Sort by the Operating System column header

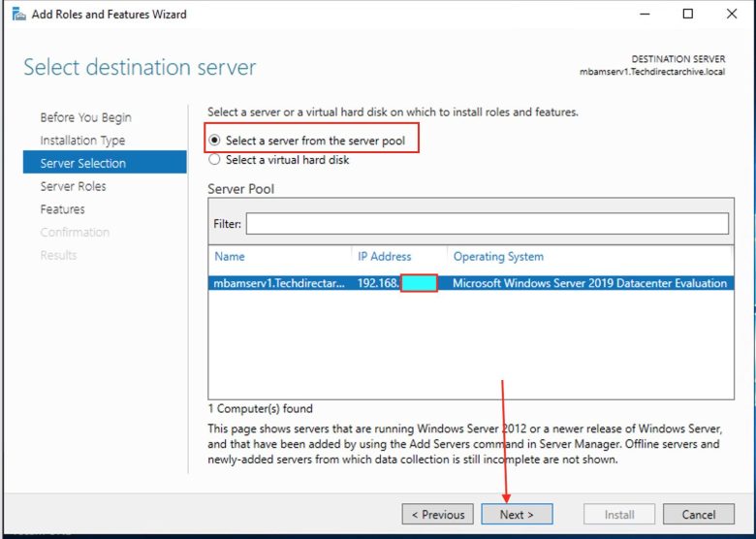[x=498, y=257]
